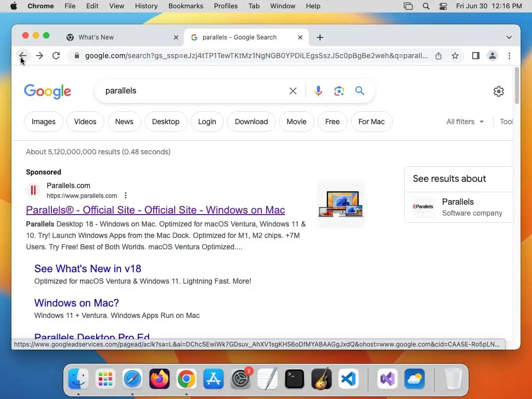The width and height of the screenshot is (532, 399).
Task: Close the parallels Google Search tab
Action: (300, 37)
